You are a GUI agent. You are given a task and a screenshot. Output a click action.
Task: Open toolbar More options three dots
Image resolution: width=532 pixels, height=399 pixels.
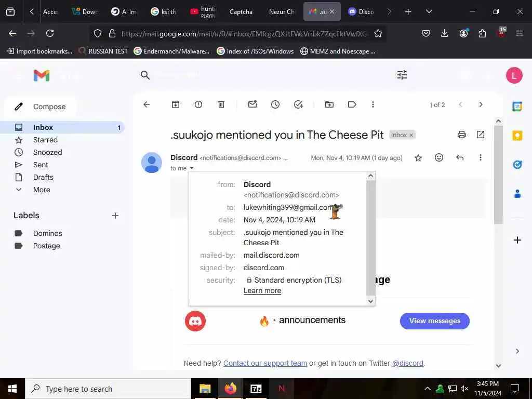373,104
